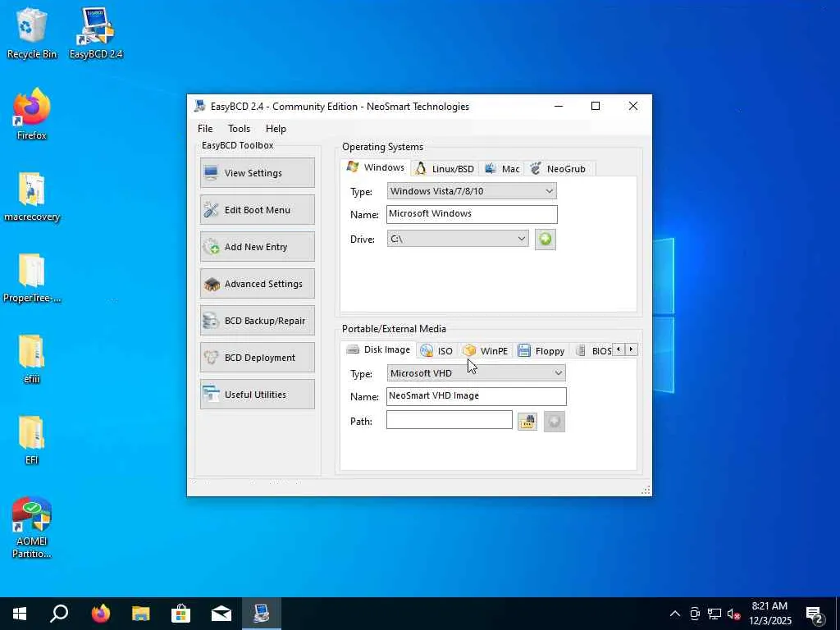Select the Disk Image tab
The height and width of the screenshot is (630, 840).
tap(378, 349)
